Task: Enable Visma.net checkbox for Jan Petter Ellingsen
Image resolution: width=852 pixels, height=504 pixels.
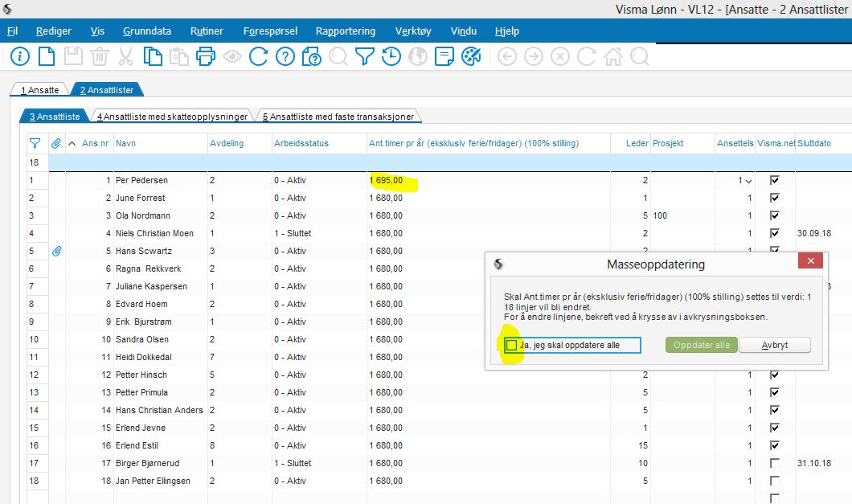Action: coord(774,481)
